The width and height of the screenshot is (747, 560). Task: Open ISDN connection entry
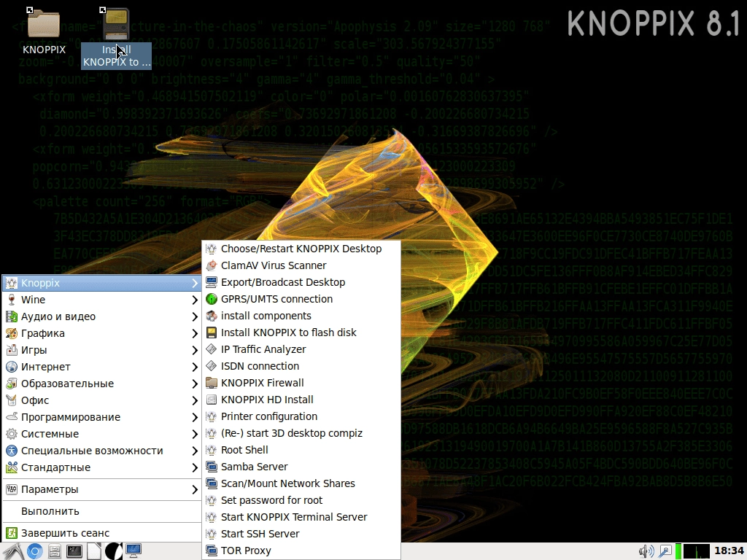pos(301,366)
